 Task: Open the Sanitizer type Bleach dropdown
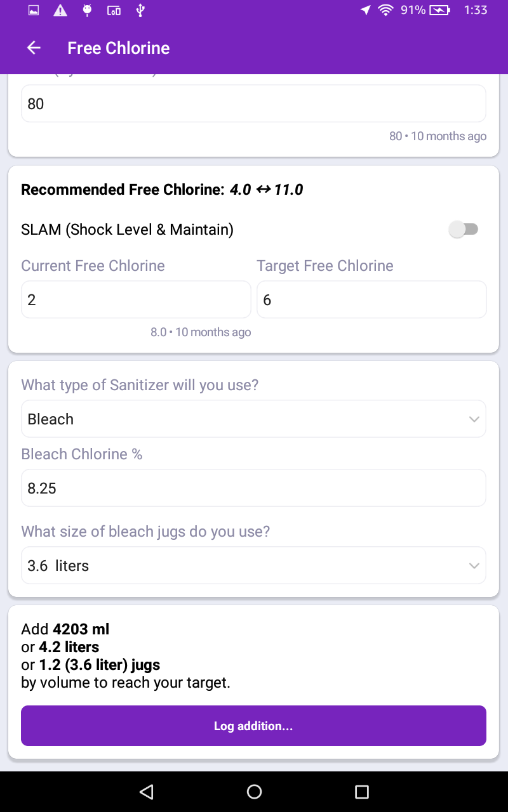253,419
